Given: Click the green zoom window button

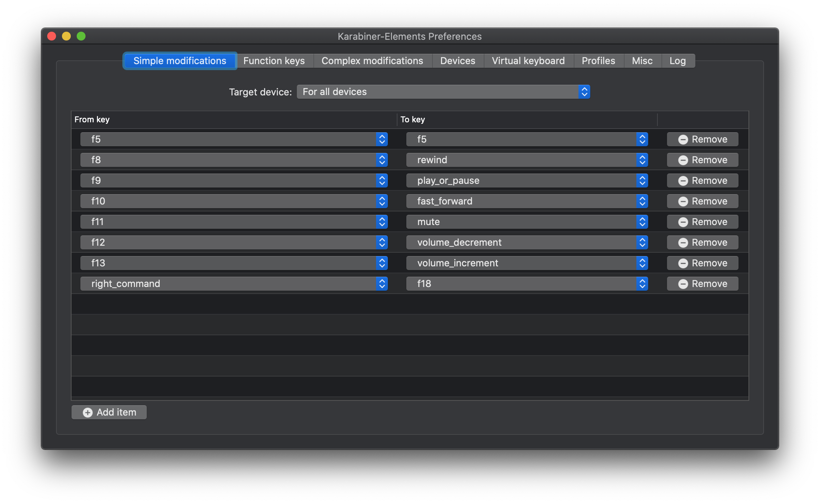Looking at the screenshot, I should point(81,36).
